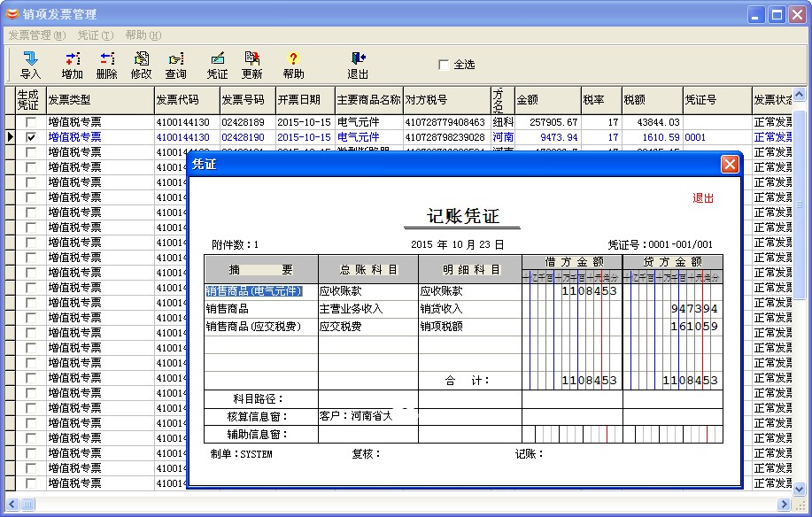Viewport: 812px width, 517px height.
Task: Click the 查询 query toolbar icon
Action: [x=175, y=66]
